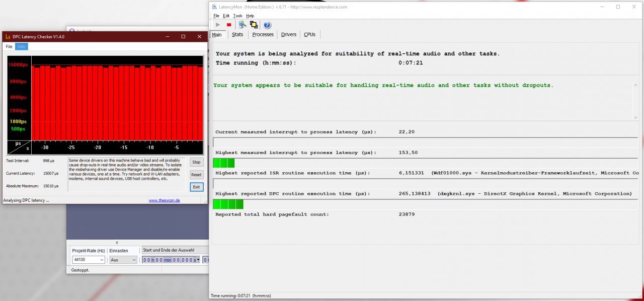This screenshot has width=644, height=301.
Task: Click the 500µs green axis label
Action: point(18,129)
